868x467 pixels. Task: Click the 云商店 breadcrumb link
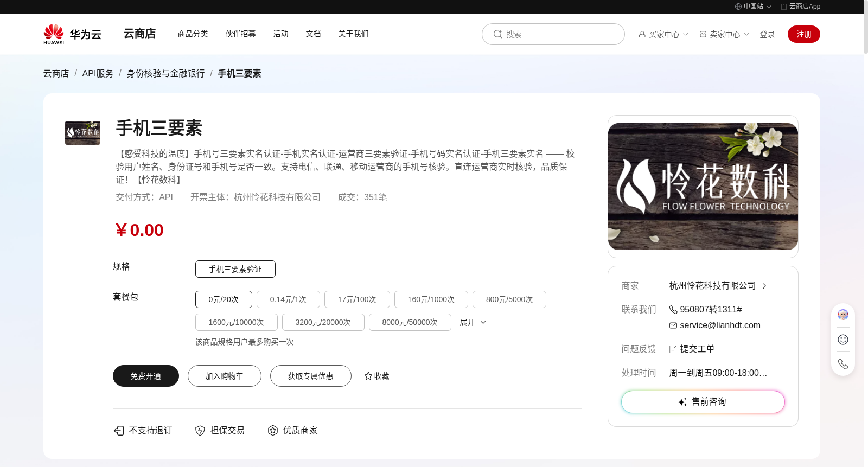tap(56, 73)
